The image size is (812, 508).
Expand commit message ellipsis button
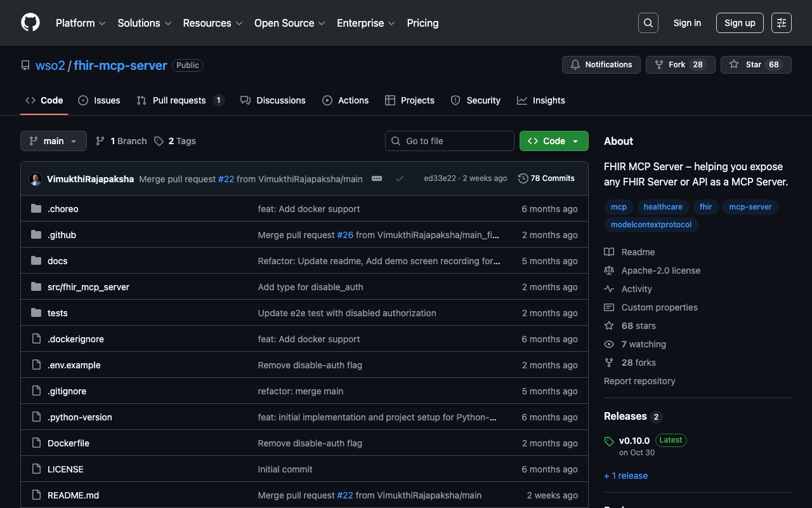point(377,179)
